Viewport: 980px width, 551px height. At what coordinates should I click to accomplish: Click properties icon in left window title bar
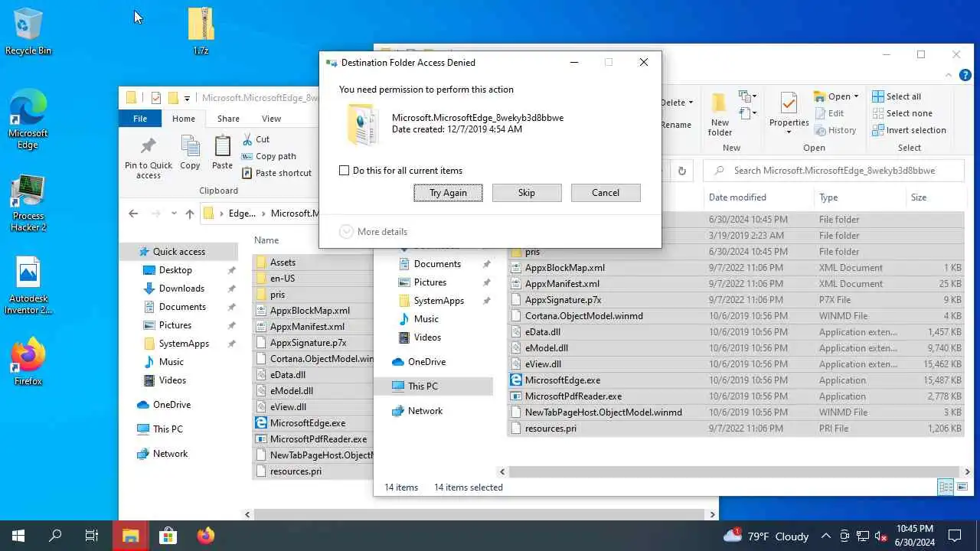coord(156,98)
